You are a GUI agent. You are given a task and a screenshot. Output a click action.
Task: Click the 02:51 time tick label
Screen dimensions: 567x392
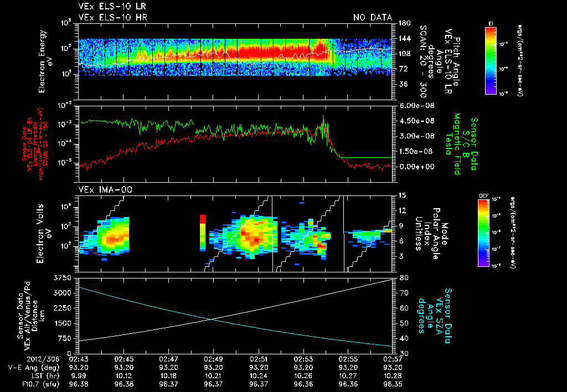pos(258,359)
